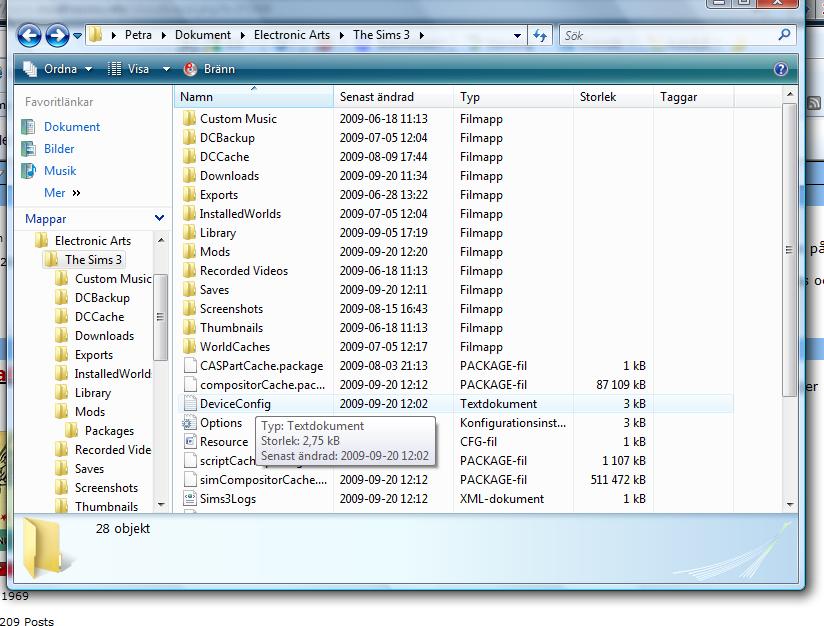Select the Options configuration file icon
This screenshot has width=824, height=626.
(x=190, y=422)
